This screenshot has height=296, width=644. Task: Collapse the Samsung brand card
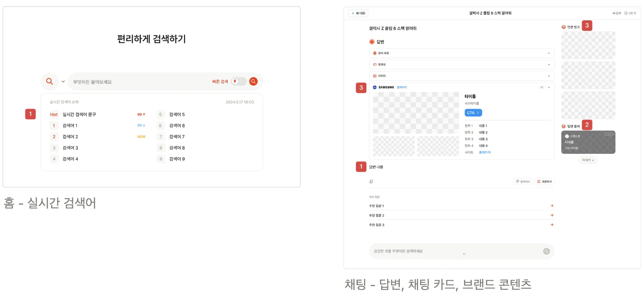pos(549,87)
